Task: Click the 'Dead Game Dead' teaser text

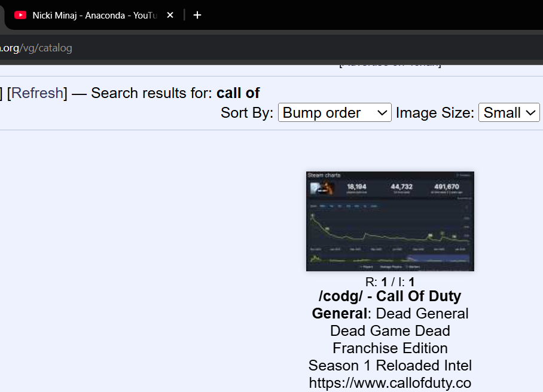Action: click(x=390, y=331)
